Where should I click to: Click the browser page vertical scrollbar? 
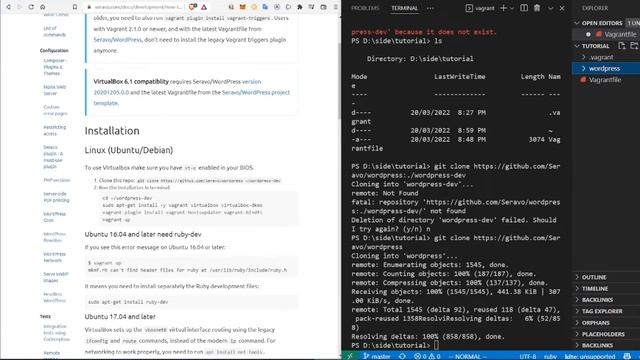tap(339, 80)
